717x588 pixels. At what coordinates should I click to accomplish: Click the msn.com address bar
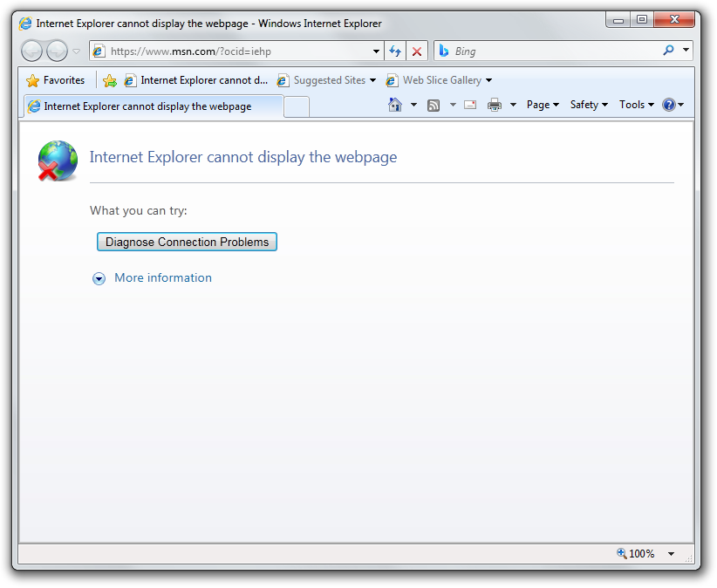238,51
